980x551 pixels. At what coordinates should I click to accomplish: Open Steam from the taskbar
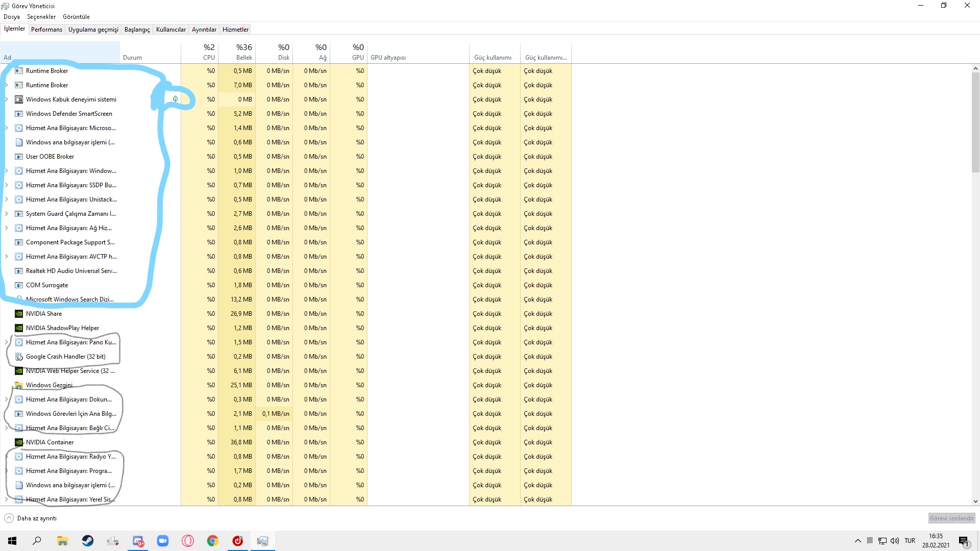[87, 541]
